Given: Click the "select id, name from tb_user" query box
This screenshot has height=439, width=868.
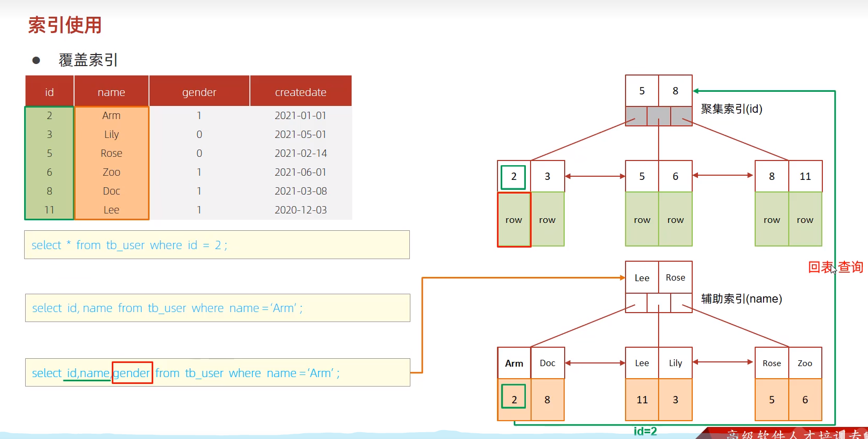Looking at the screenshot, I should coord(217,308).
